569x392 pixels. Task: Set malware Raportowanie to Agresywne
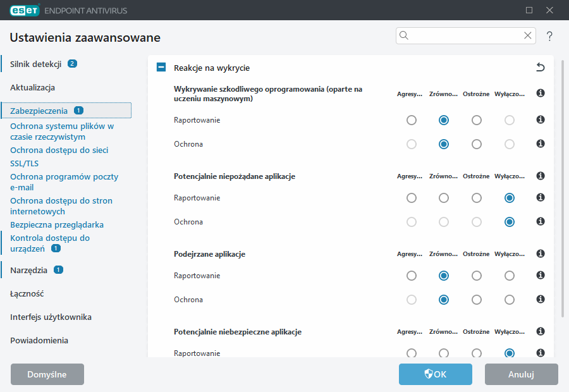[412, 120]
